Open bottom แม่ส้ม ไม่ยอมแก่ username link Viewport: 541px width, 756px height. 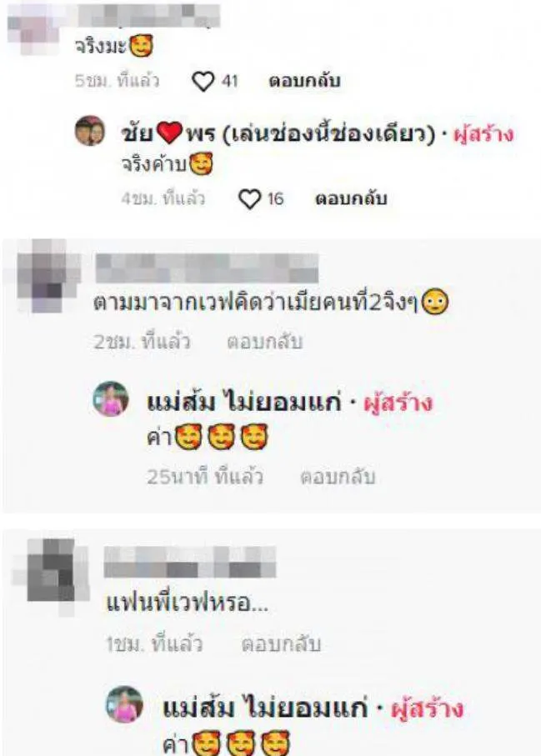(x=265, y=708)
